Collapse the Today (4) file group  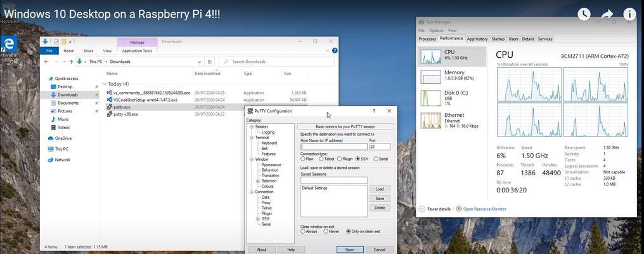coord(104,84)
